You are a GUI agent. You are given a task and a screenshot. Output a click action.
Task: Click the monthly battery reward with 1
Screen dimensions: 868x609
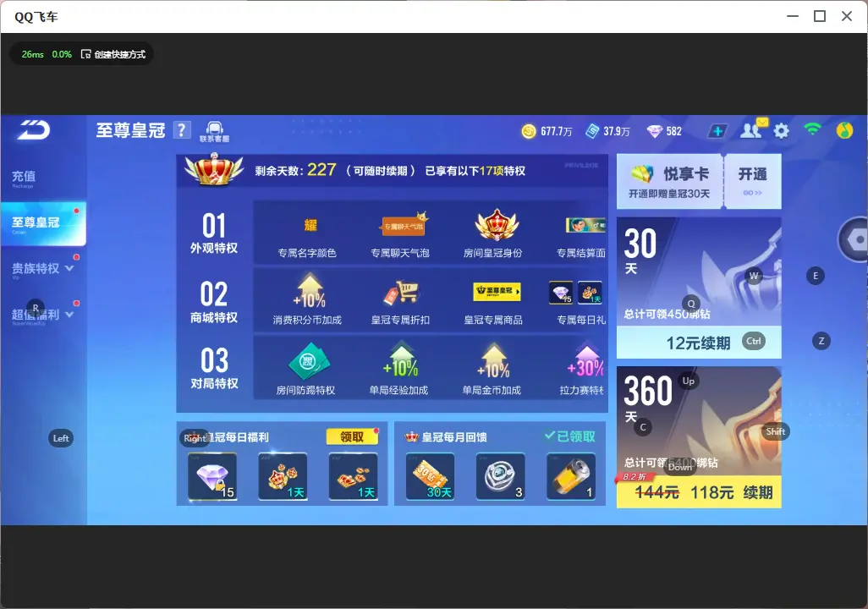click(571, 477)
